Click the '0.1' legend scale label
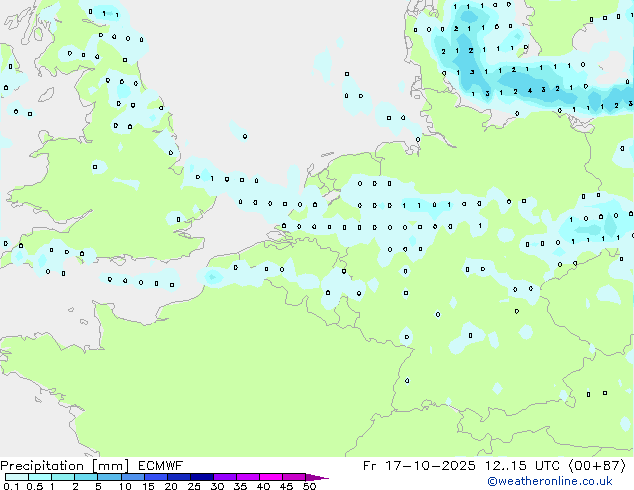Viewport: 634px width, 490px height. pos(11,486)
